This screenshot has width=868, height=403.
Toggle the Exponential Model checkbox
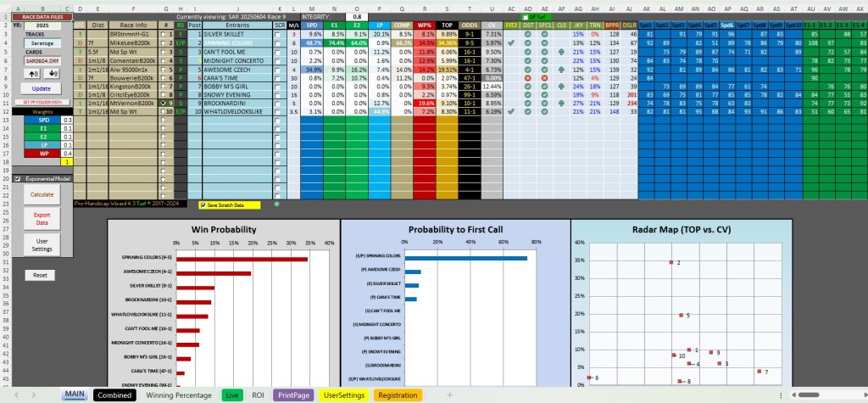click(17, 178)
